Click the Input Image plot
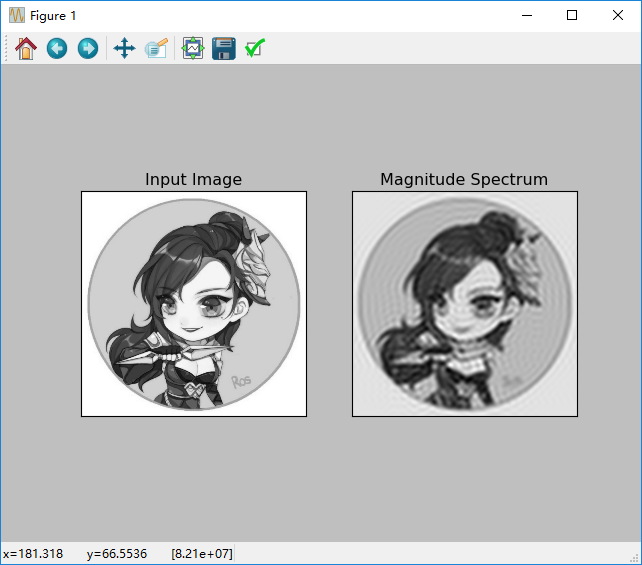Screen dimensions: 642x565 tap(194, 304)
